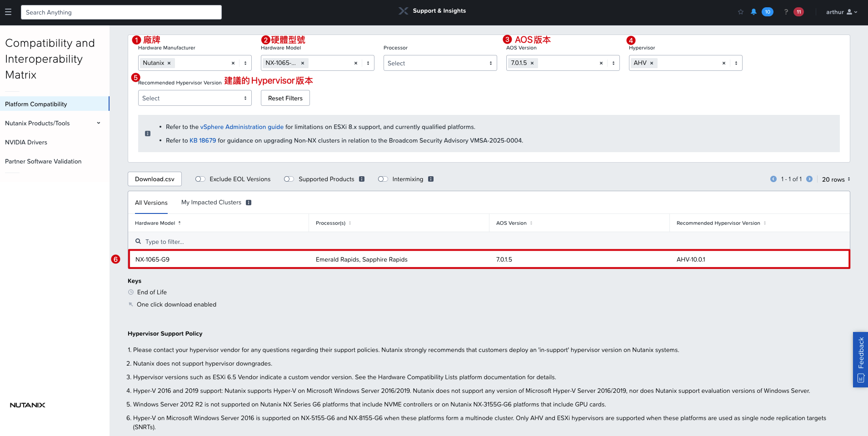Open the arthur user account menu
This screenshot has height=436, width=868.
[842, 12]
